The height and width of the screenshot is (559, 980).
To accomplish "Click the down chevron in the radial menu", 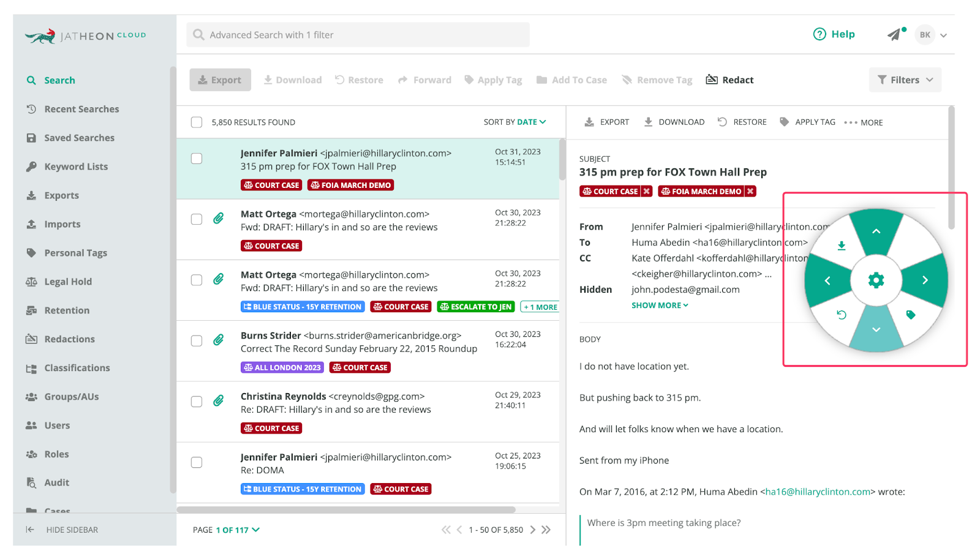I will pos(876,329).
